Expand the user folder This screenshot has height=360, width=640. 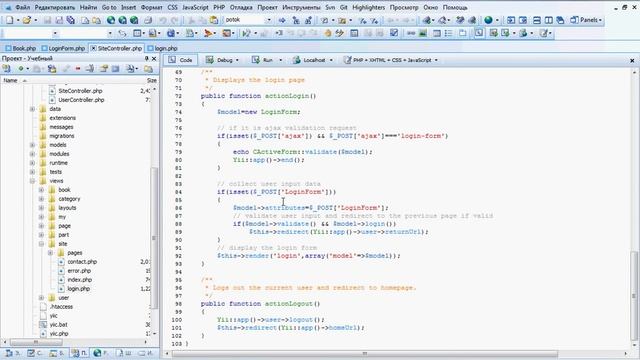(x=41, y=298)
